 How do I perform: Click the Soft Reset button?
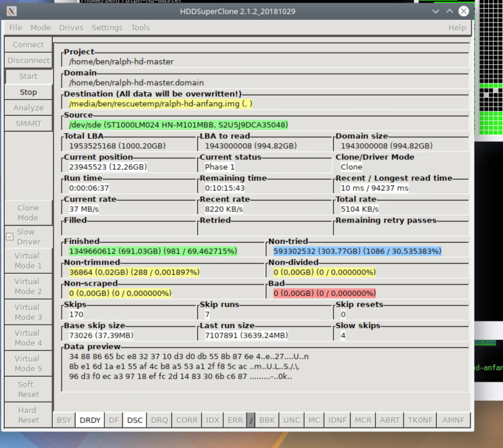coord(28,389)
